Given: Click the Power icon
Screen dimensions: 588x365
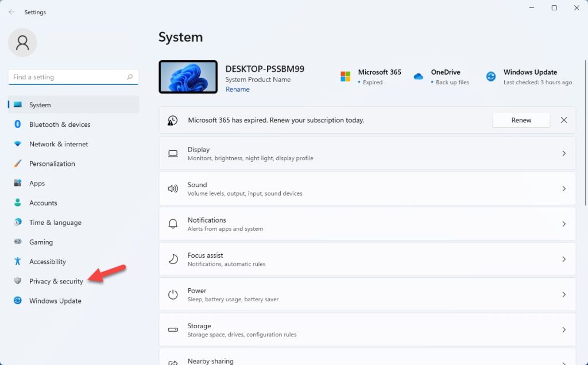Looking at the screenshot, I should coord(173,294).
